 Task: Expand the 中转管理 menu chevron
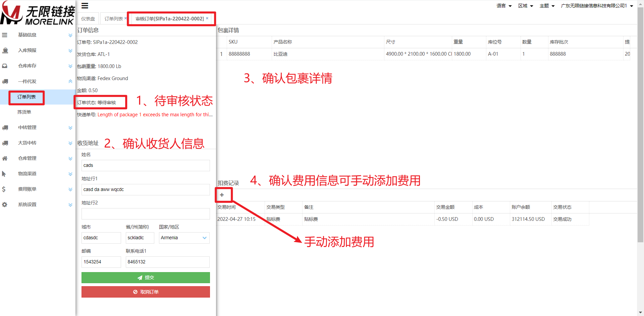(70, 128)
